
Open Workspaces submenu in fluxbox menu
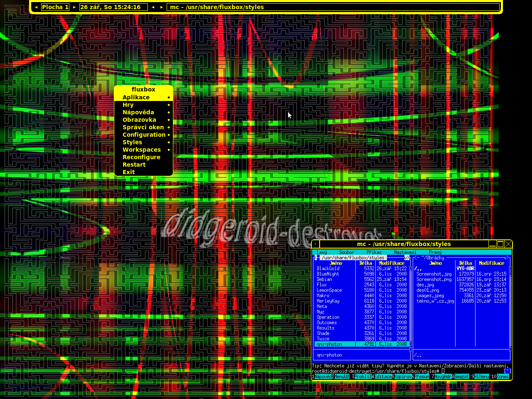[143, 150]
